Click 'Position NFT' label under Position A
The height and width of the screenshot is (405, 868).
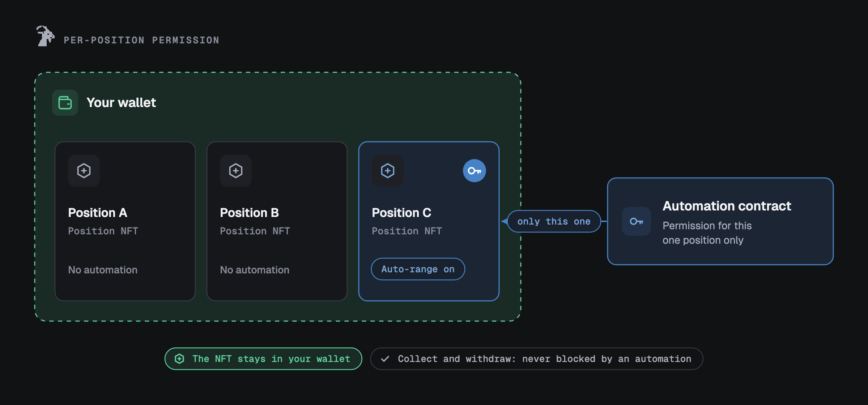point(103,231)
